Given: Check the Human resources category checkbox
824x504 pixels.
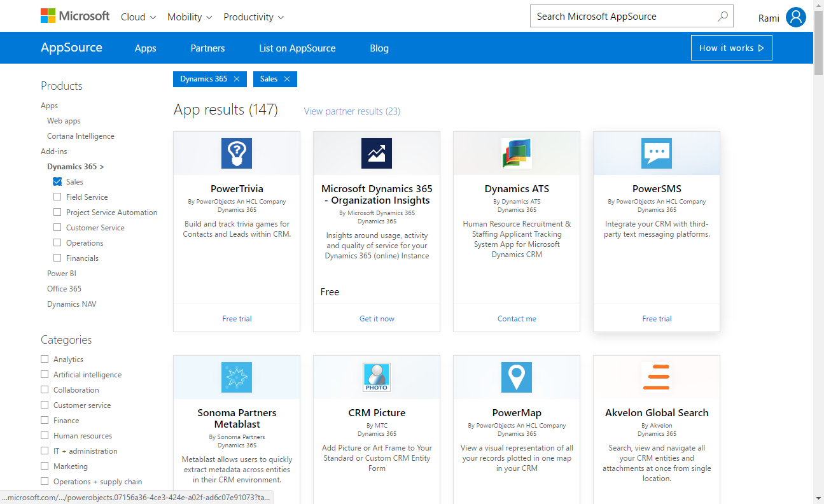Looking at the screenshot, I should point(45,436).
